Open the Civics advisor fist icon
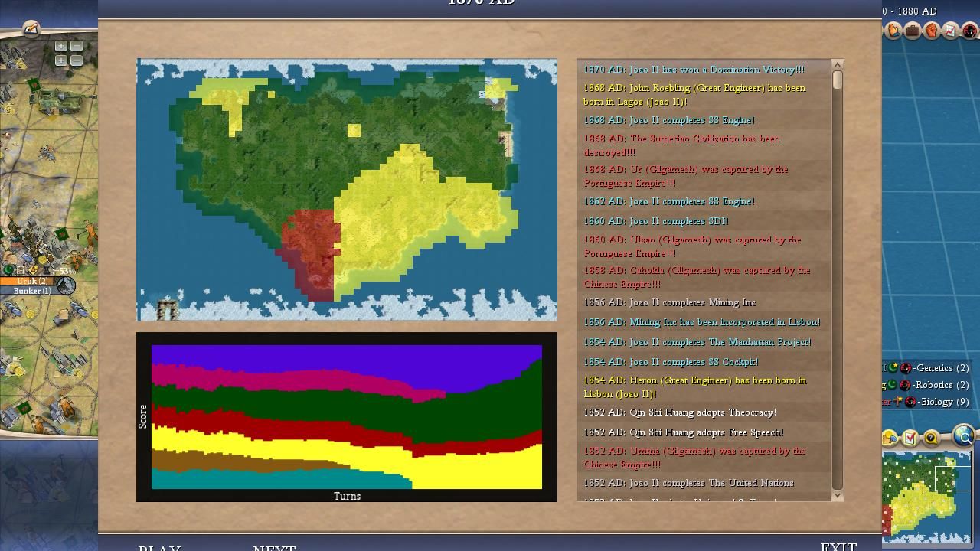 click(931, 31)
